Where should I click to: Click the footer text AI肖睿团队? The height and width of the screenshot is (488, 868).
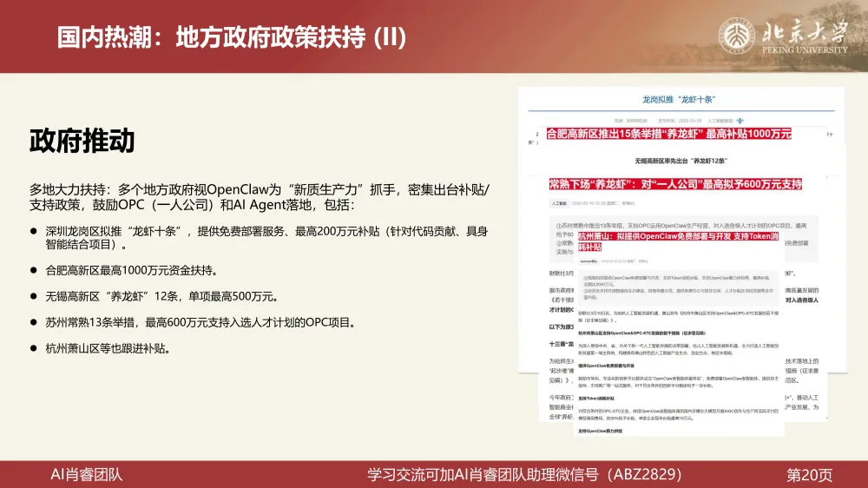[x=86, y=475]
